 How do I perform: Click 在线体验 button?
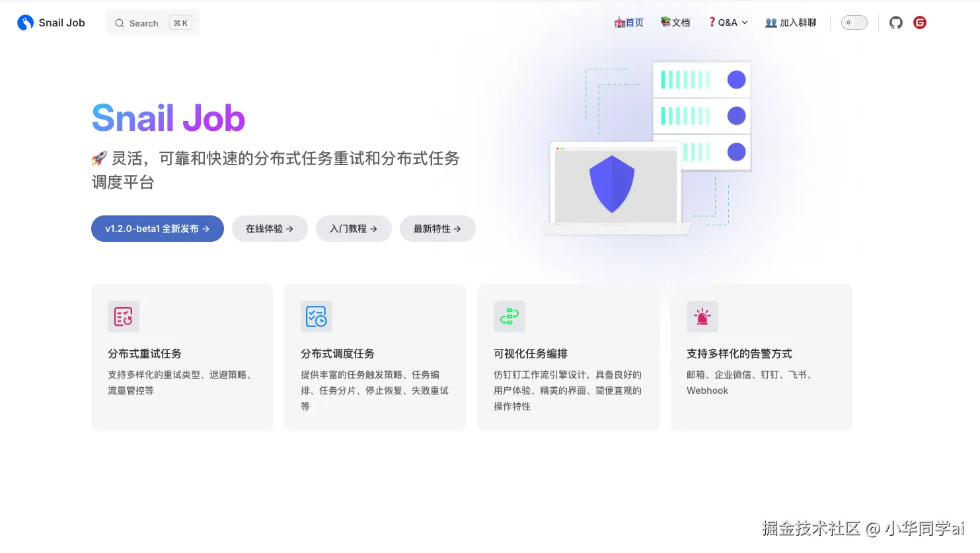[270, 229]
